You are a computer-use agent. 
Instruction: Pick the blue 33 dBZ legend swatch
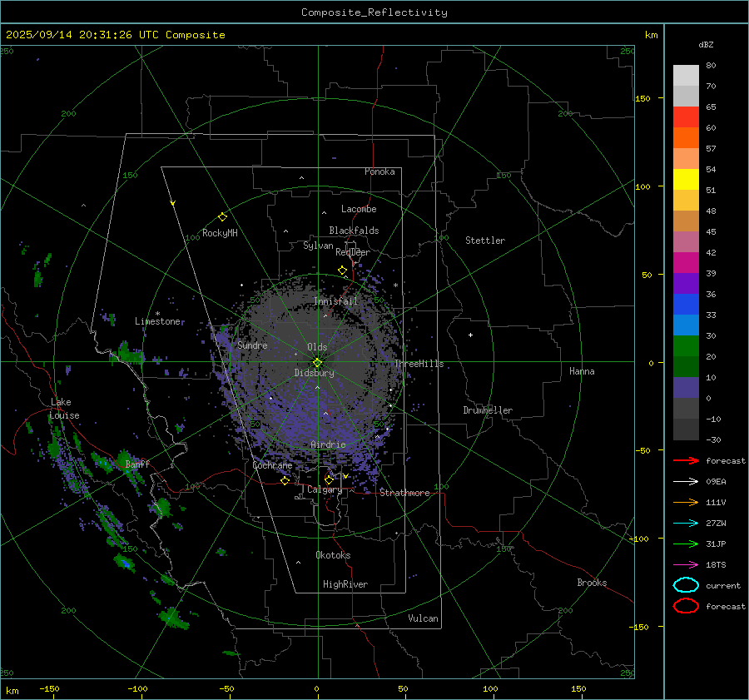pyautogui.click(x=686, y=305)
